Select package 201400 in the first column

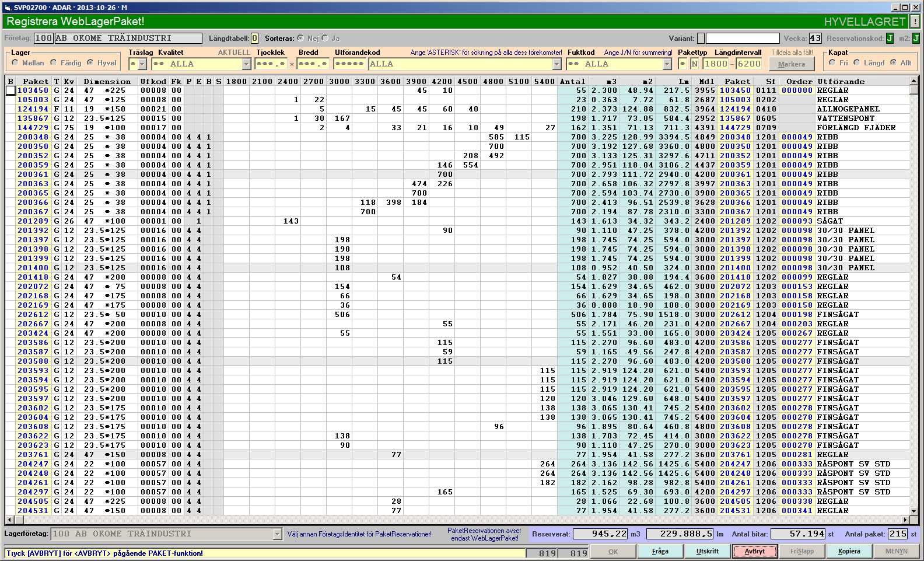[33, 268]
